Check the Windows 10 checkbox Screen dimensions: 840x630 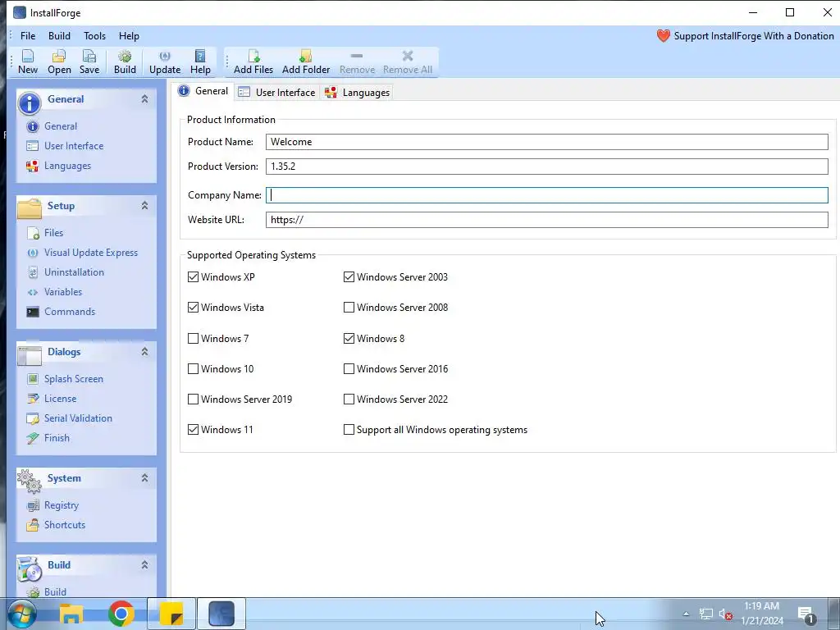coord(194,369)
